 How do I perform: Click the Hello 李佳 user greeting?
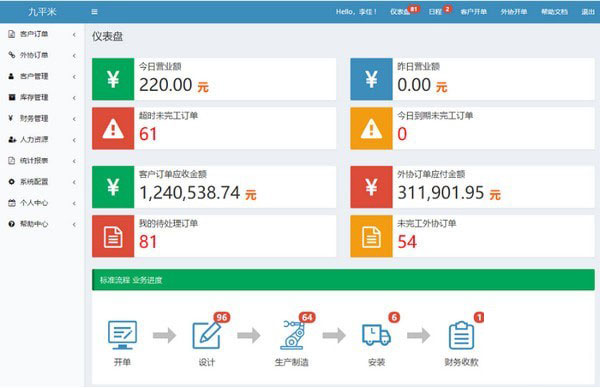tap(356, 12)
